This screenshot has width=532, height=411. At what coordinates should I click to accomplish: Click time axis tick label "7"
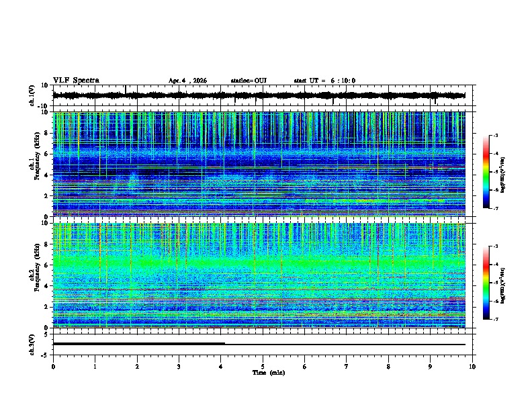[x=347, y=367]
